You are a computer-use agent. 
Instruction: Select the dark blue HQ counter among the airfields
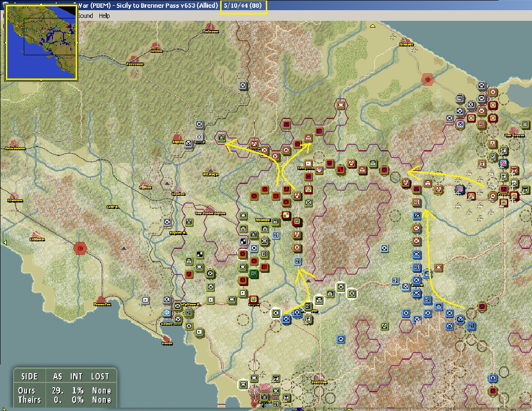(460, 189)
